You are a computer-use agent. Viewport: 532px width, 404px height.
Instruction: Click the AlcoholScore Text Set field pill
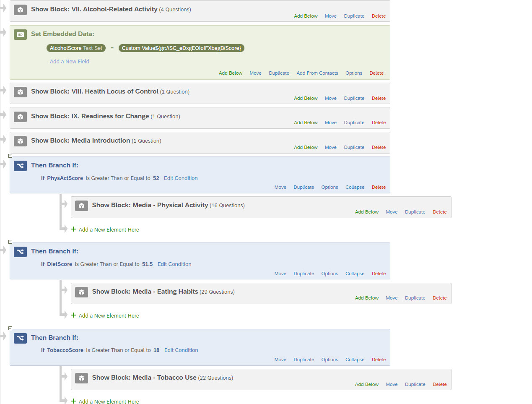point(76,48)
